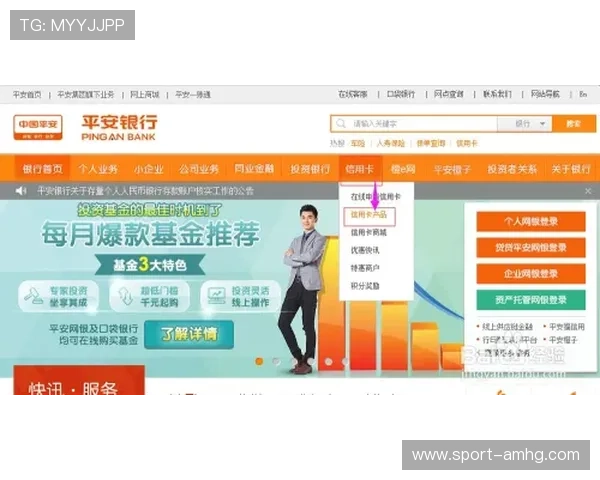Viewport: 600px width, 480px height.
Task: Choose 优惠快讯 from the dropdown menu
Action: click(x=365, y=250)
